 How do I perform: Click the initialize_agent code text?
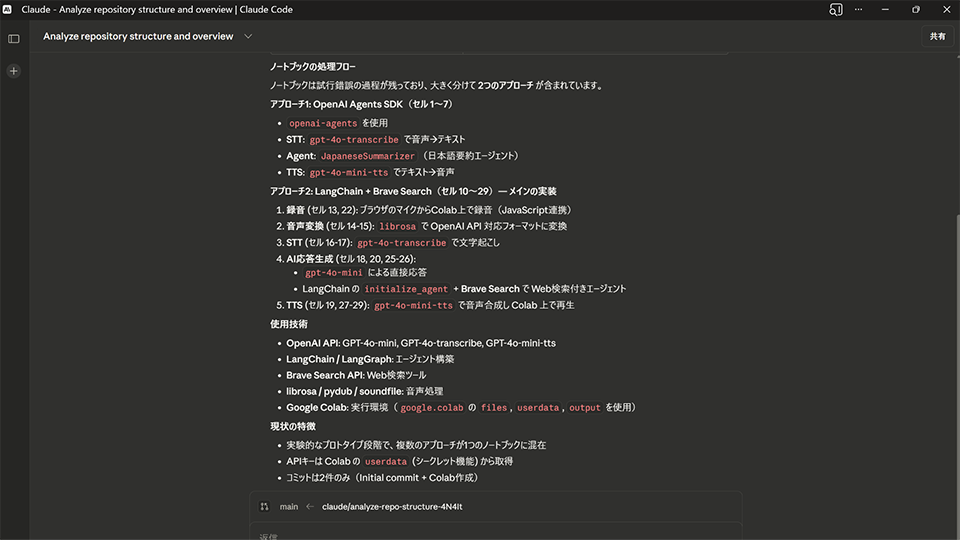pos(406,289)
